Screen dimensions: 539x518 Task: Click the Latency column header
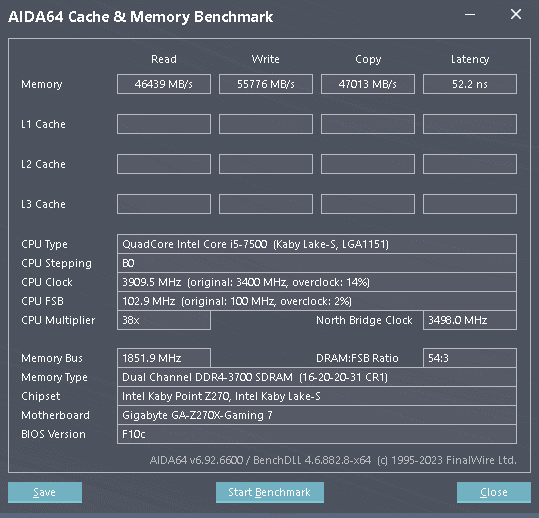[470, 59]
